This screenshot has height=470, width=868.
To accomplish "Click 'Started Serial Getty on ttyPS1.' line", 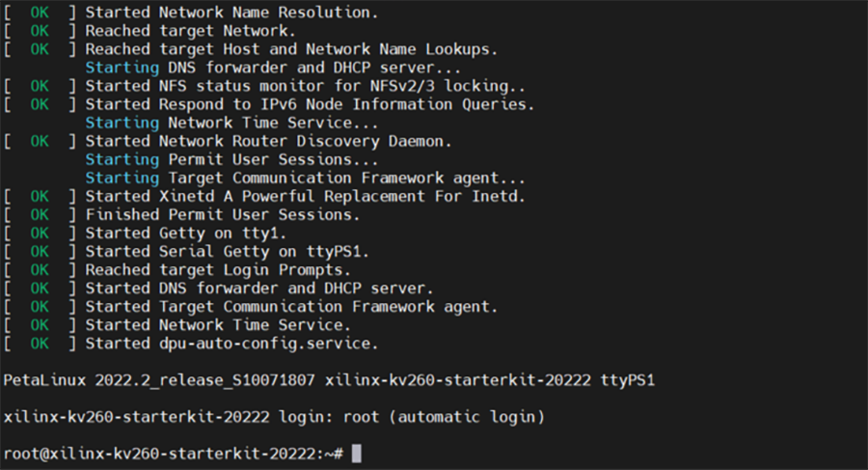I will [x=186, y=252].
